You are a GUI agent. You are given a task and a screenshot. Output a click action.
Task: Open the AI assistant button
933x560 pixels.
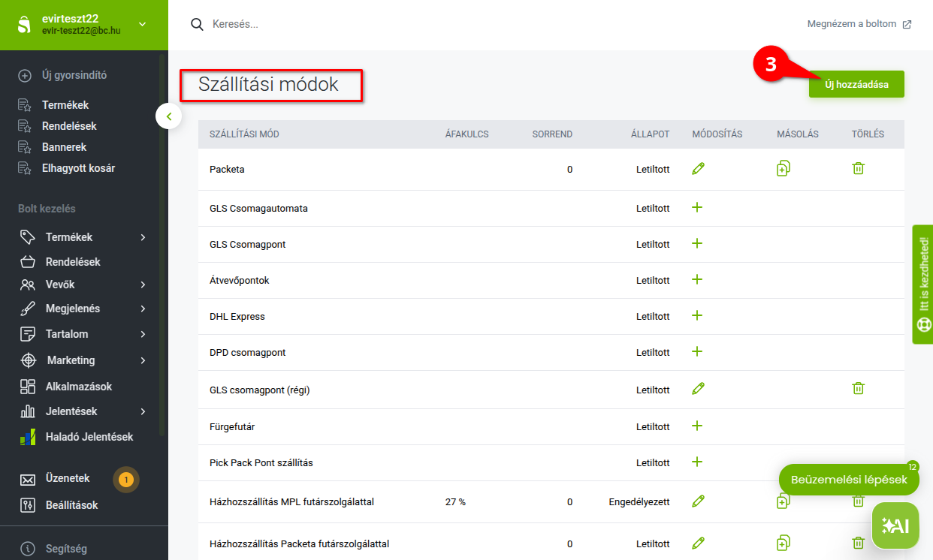point(895,525)
